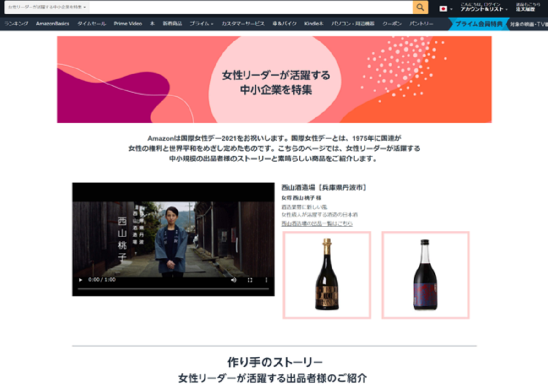548x392 pixels.
Task: Click the video time 0:00 / 1:00
Action: [x=102, y=280]
